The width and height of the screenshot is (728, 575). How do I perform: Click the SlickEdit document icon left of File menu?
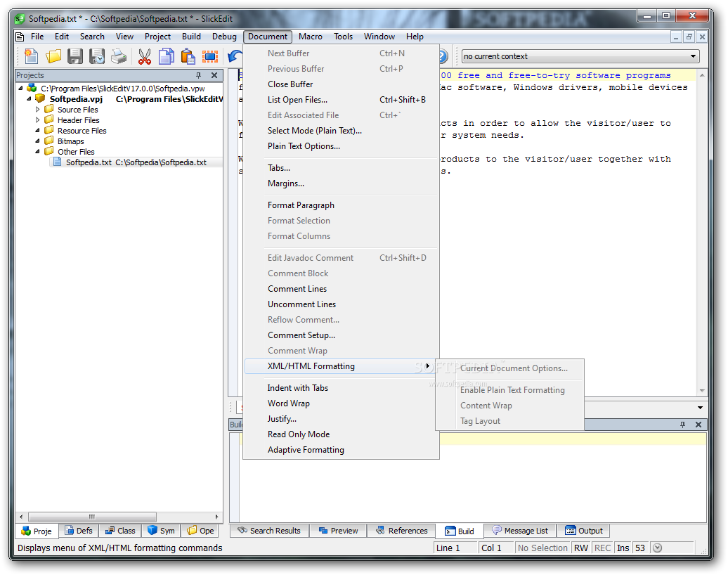pyautogui.click(x=20, y=37)
